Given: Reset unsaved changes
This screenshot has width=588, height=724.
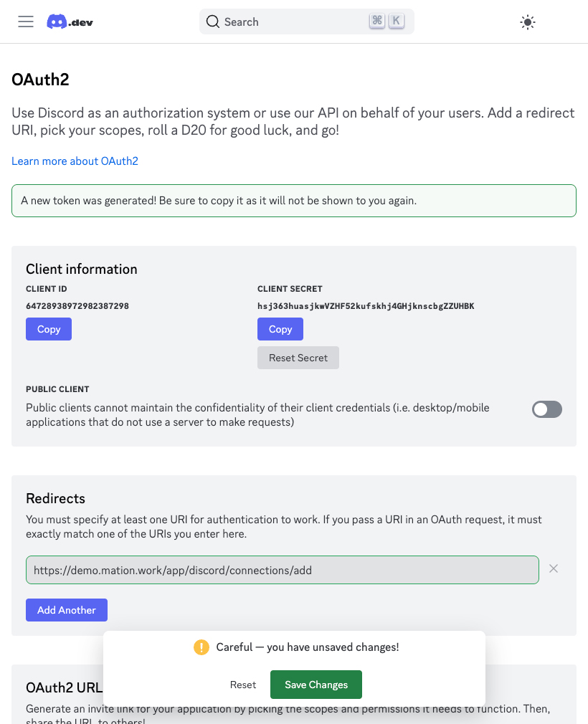Looking at the screenshot, I should click(x=243, y=685).
